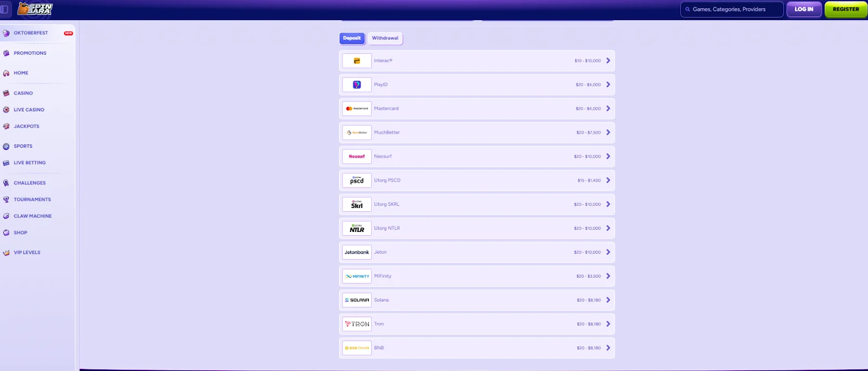868x371 pixels.
Task: Go to VIP Levels page
Action: coord(27,253)
